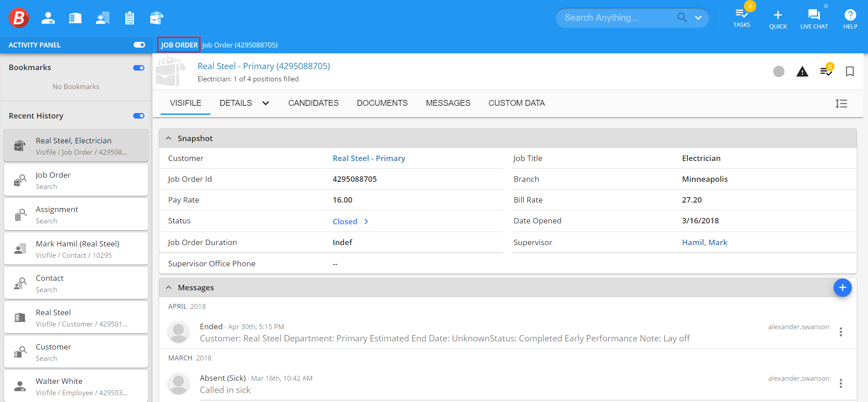Image resolution: width=868 pixels, height=402 pixels.
Task: Open the Closed status chevron
Action: 366,221
